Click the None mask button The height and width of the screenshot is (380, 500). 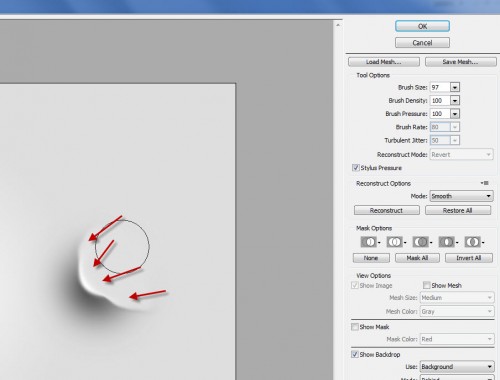(x=371, y=258)
